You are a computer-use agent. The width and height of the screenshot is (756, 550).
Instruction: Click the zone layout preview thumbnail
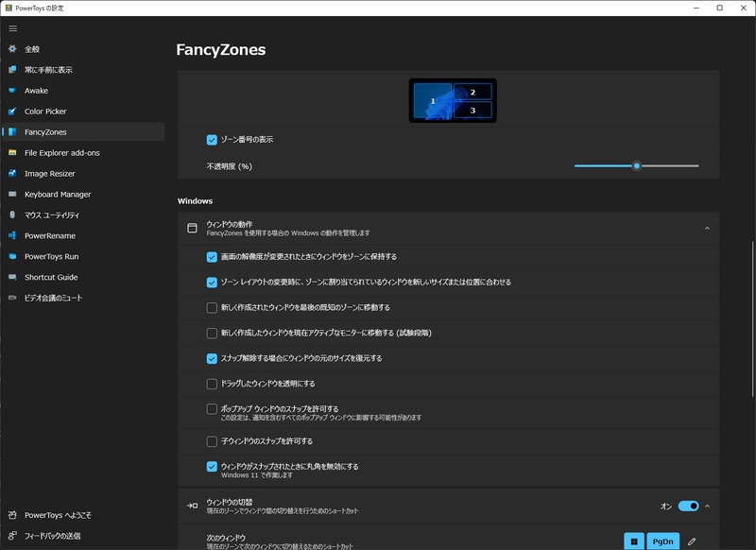pyautogui.click(x=455, y=99)
